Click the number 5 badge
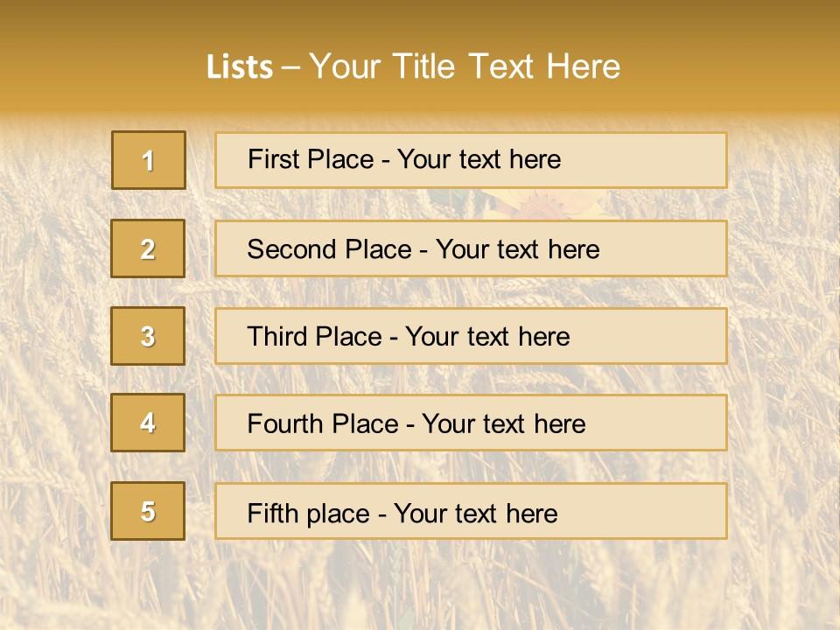This screenshot has width=840, height=630. point(148,511)
